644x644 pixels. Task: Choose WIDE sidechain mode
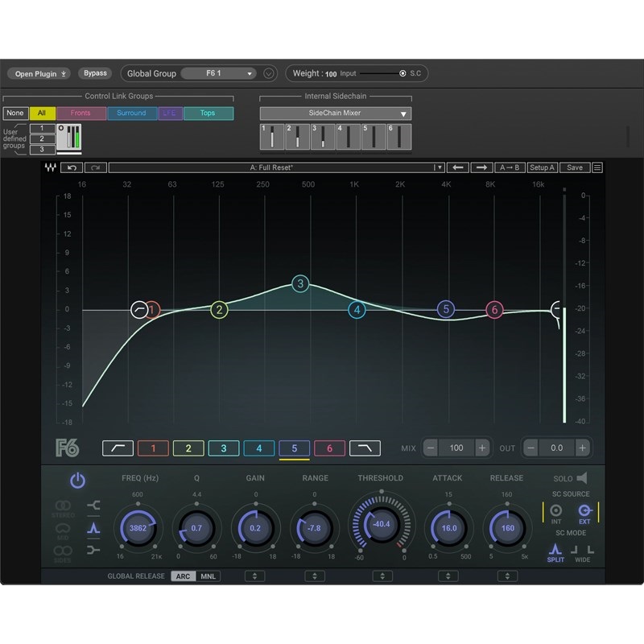pos(582,553)
